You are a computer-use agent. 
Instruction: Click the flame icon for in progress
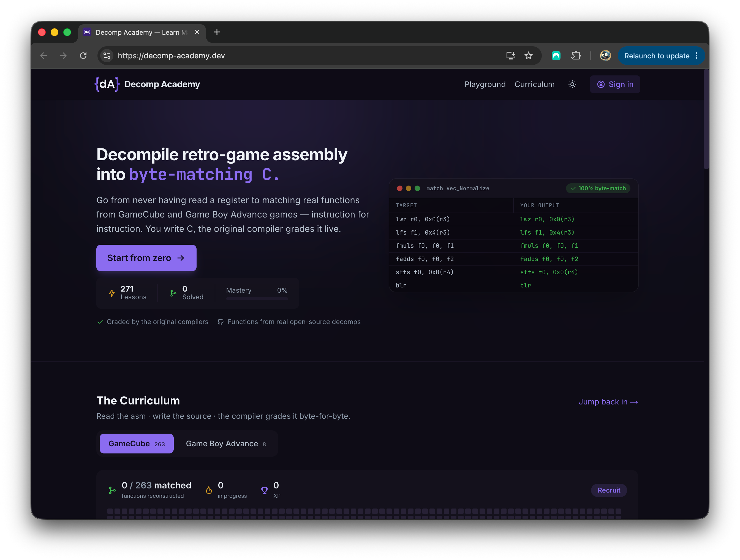click(x=209, y=490)
